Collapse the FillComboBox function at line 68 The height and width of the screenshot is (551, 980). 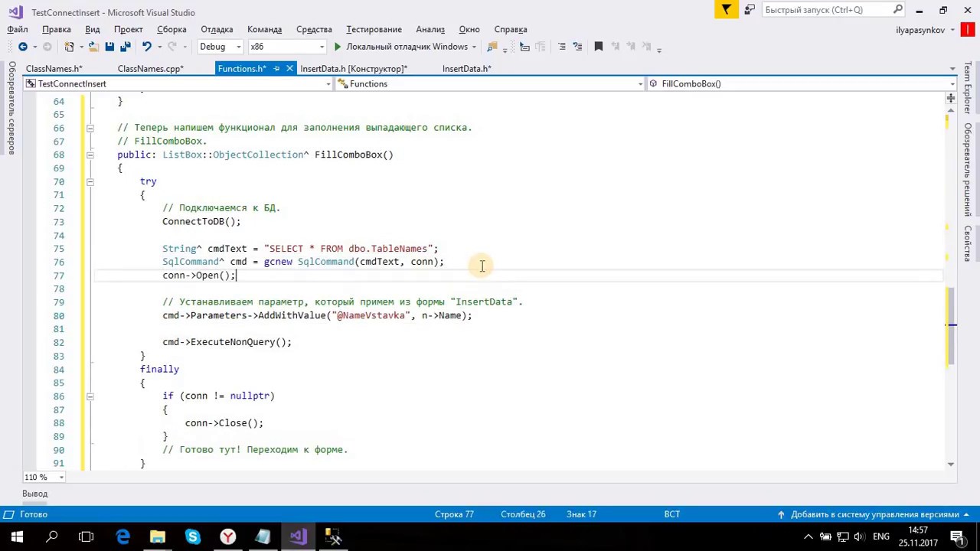point(90,155)
